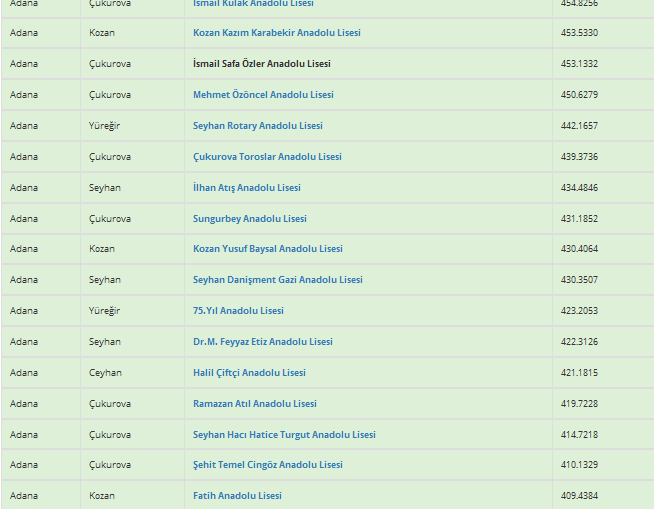Open Seyhan Danişment Gazi Anadolu Lisesi
Image resolution: width=654 pixels, height=509 pixels.
277,280
